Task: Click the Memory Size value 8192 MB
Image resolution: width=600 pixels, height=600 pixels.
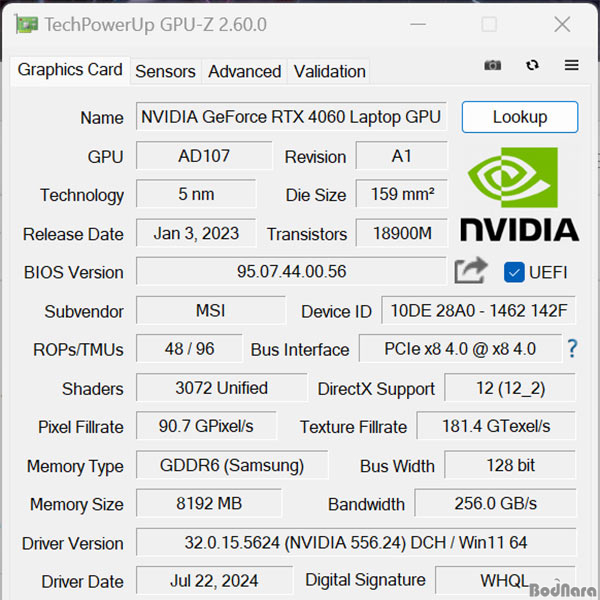Action: (209, 503)
